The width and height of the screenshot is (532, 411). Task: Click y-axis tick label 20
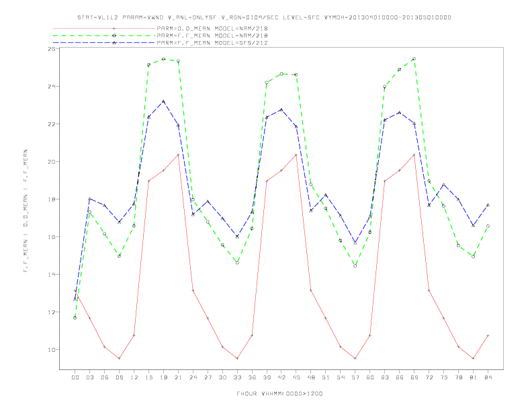tap(52, 162)
